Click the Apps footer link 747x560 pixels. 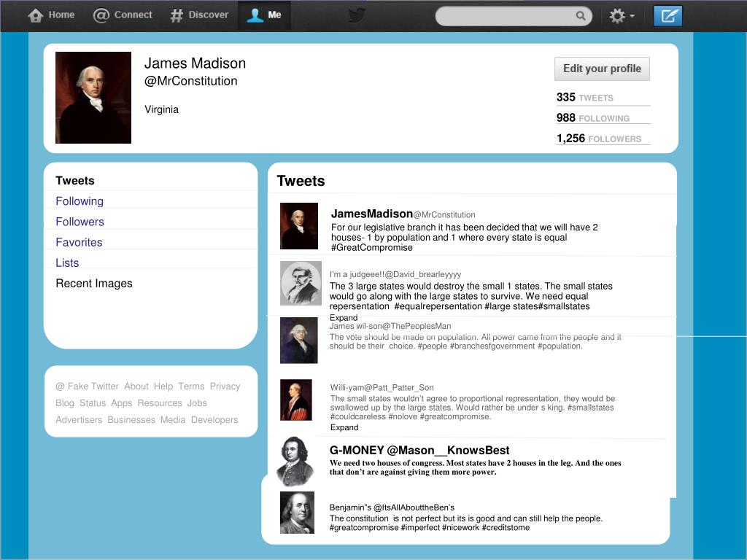pyautogui.click(x=122, y=402)
